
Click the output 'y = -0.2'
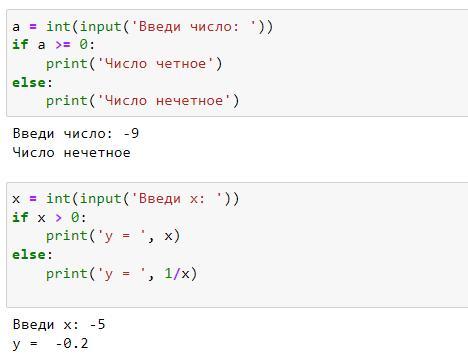(x=50, y=343)
